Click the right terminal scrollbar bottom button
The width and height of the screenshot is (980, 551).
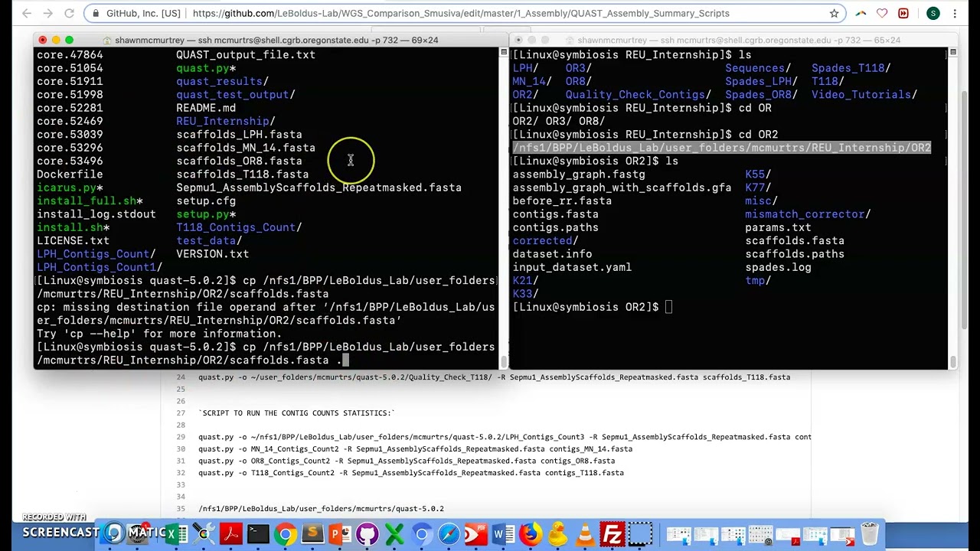[x=952, y=363]
